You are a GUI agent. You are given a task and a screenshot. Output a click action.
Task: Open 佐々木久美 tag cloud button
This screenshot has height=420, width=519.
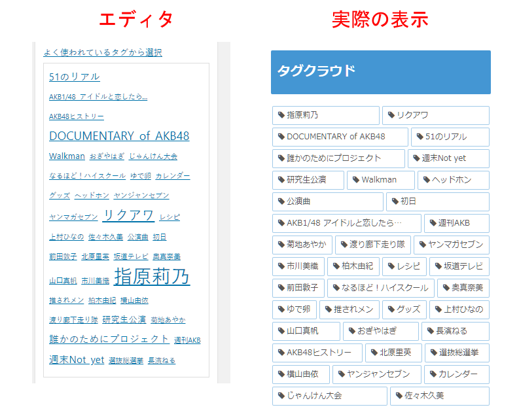(440, 396)
